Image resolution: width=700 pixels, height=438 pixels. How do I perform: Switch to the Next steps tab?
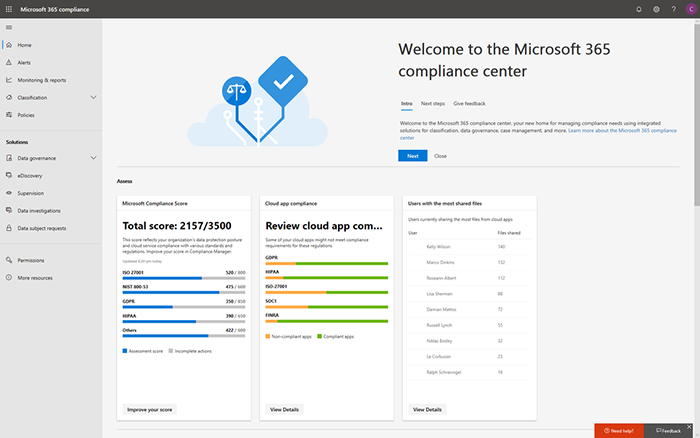[432, 103]
